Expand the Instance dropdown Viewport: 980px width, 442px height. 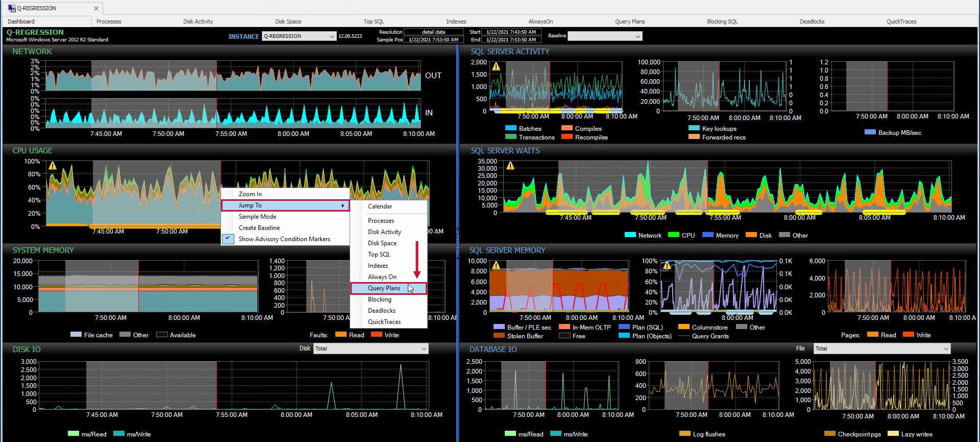(x=332, y=36)
